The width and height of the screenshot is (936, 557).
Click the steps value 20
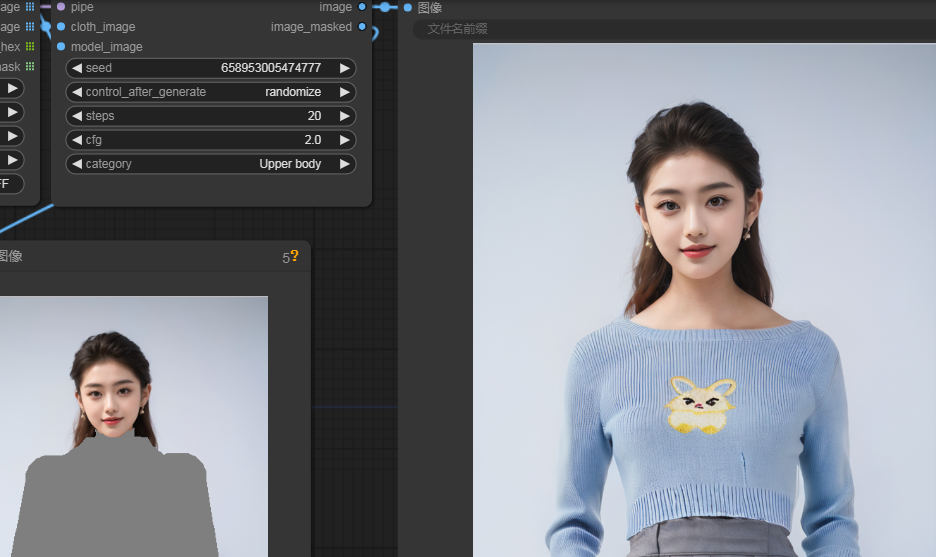[x=315, y=116]
